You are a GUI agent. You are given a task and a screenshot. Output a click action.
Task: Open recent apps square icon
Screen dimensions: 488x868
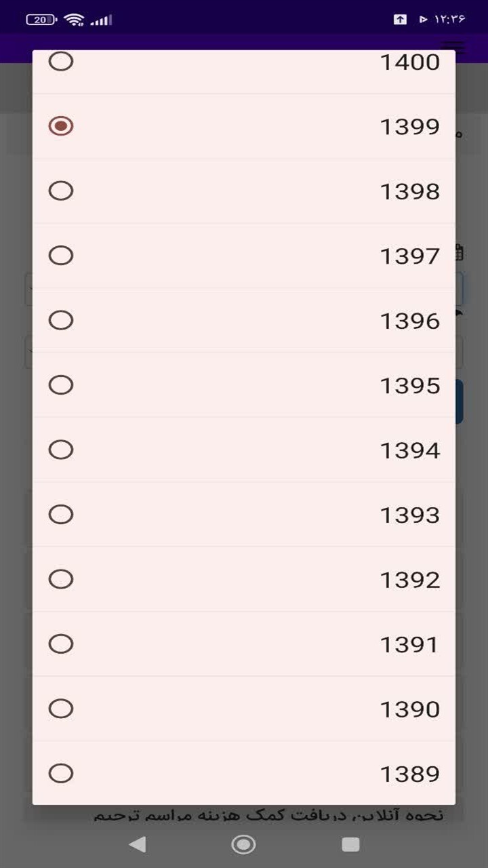pos(350,844)
